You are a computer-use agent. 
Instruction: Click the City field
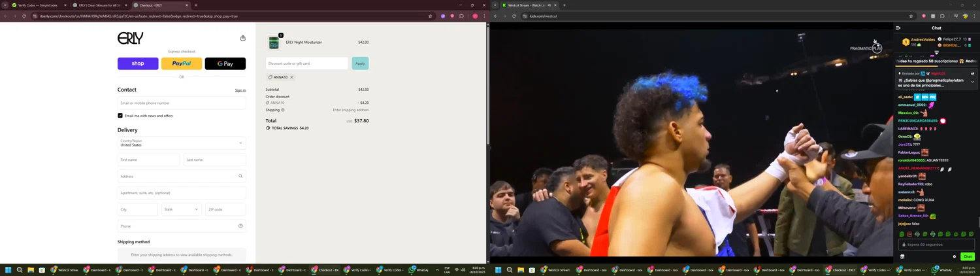pos(138,209)
